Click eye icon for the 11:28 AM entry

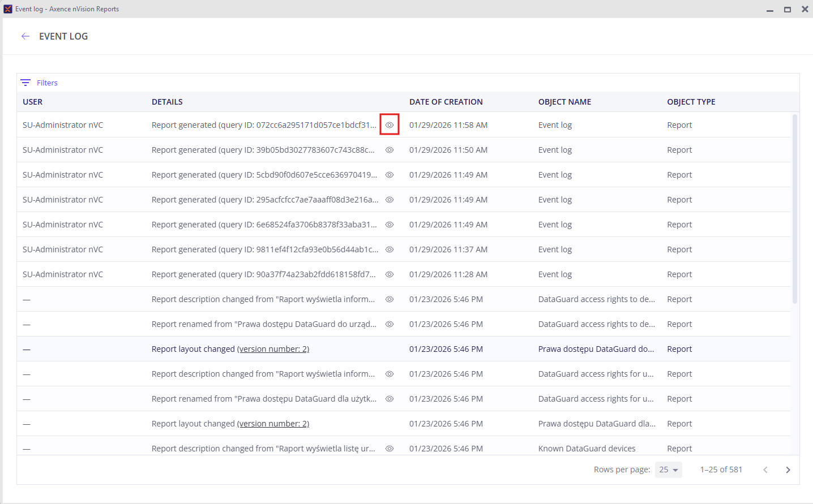[390, 274]
